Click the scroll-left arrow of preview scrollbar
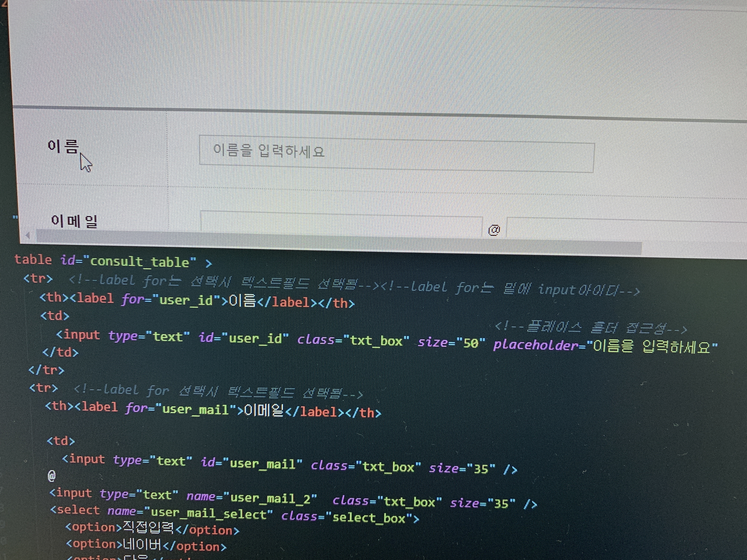 (28, 235)
